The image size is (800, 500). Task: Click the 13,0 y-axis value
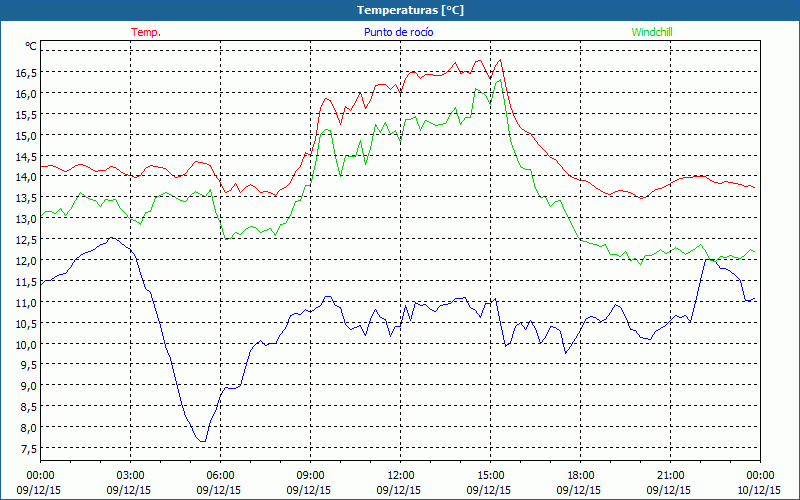(26, 219)
